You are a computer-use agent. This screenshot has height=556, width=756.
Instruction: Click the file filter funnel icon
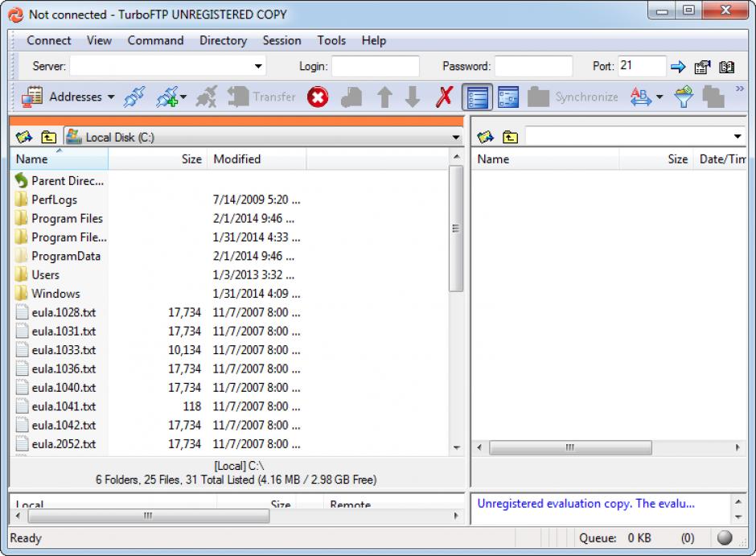coord(684,97)
